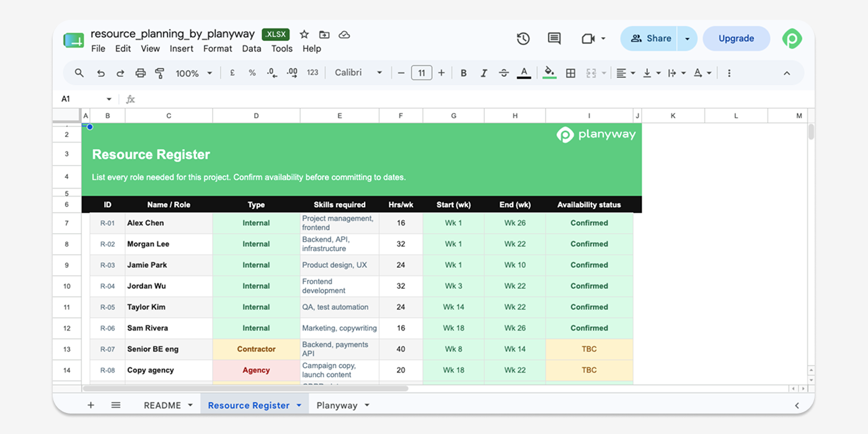Open the Calibri font dropdown

(358, 73)
